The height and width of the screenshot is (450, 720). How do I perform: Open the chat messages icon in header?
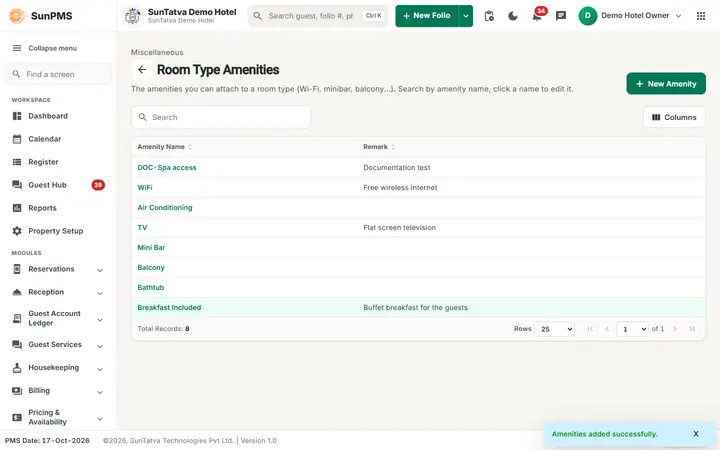(x=561, y=16)
